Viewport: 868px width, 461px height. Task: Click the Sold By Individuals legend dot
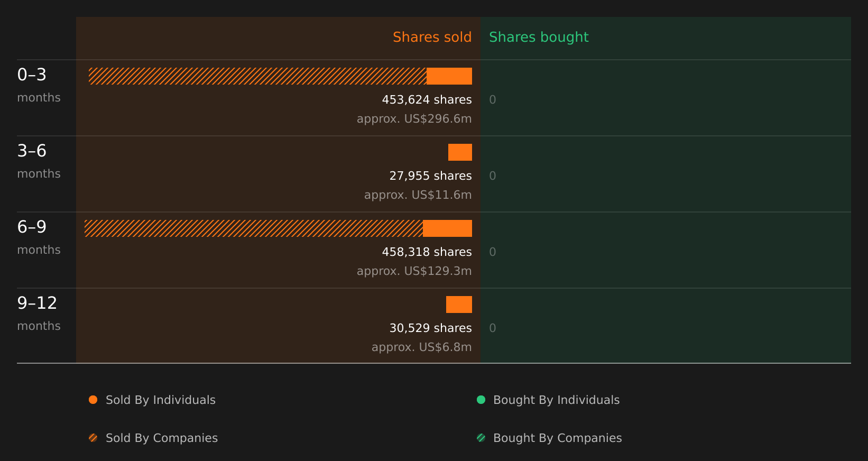click(x=93, y=400)
